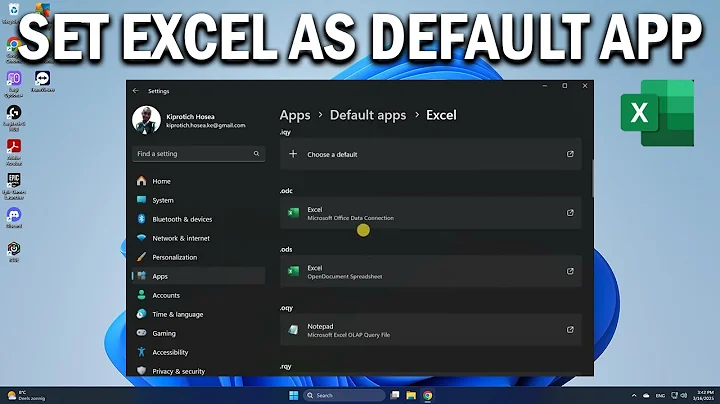Open the Kiprotich Hosea account profile
The height and width of the screenshot is (404, 720).
click(x=189, y=120)
